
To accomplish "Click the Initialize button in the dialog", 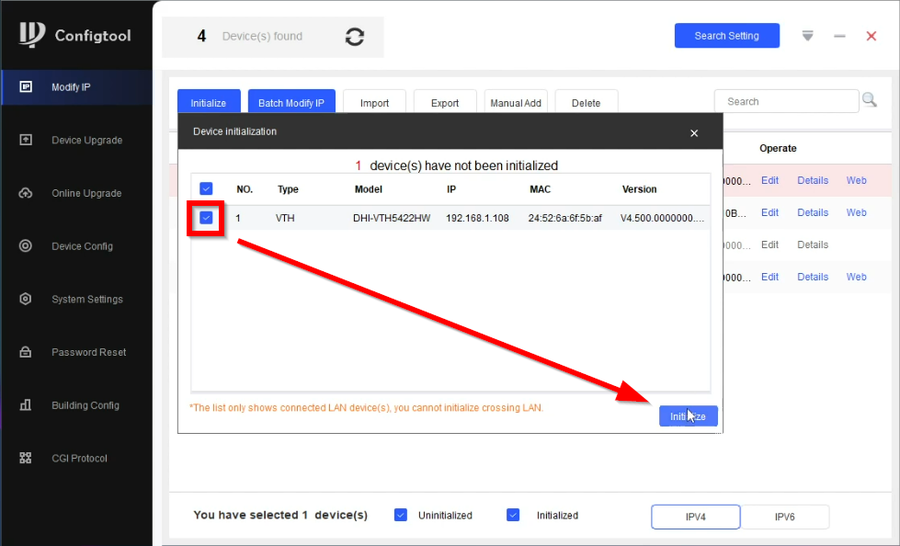I will (688, 416).
